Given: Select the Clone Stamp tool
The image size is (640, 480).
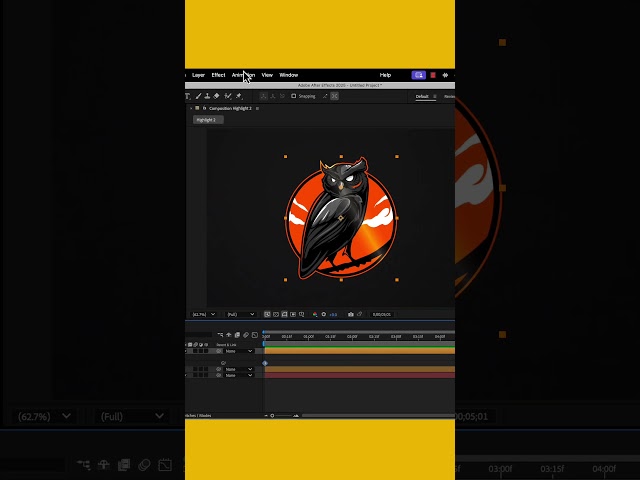Looking at the screenshot, I should [207, 96].
